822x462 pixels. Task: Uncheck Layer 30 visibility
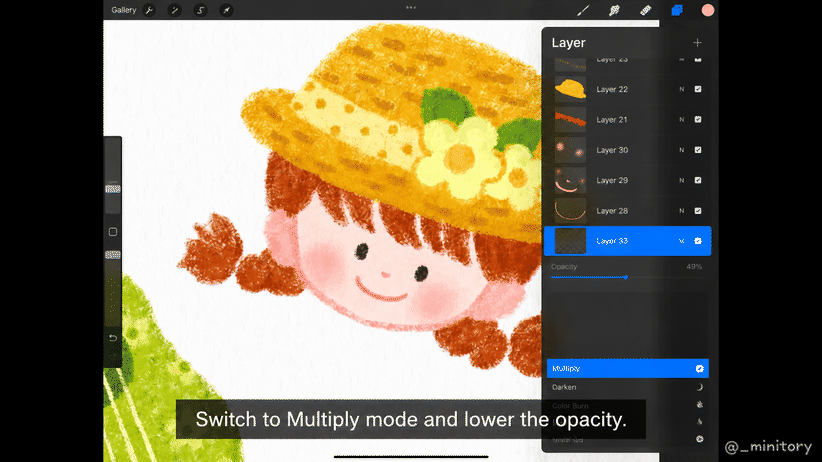[698, 150]
